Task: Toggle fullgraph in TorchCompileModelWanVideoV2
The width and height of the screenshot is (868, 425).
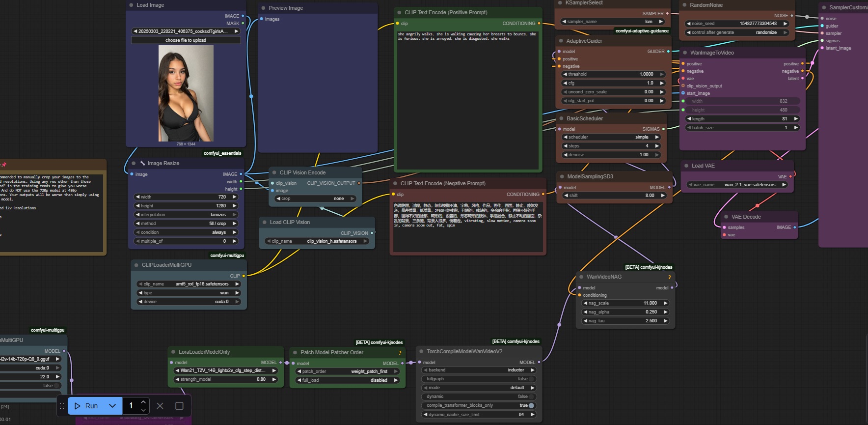Action: (x=479, y=379)
